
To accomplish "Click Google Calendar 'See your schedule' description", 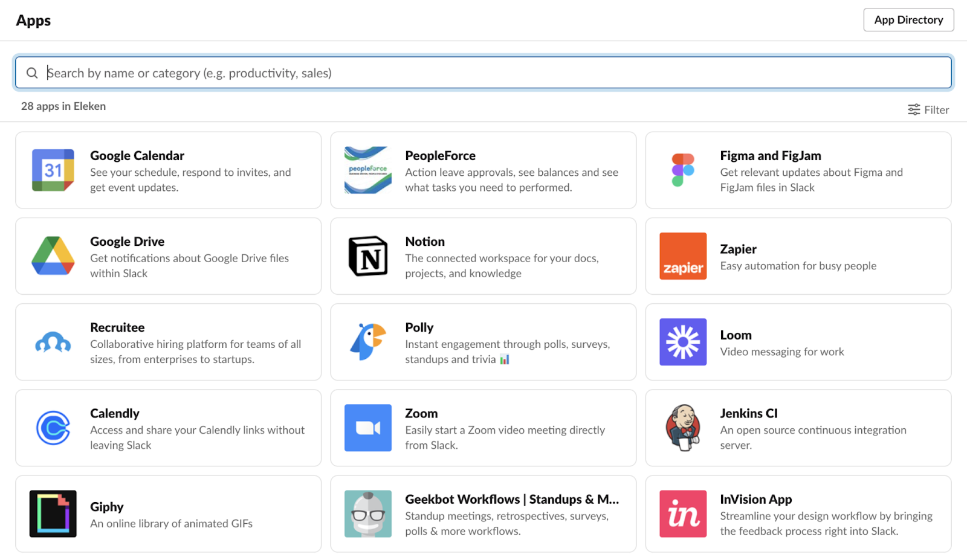I will pyautogui.click(x=190, y=180).
